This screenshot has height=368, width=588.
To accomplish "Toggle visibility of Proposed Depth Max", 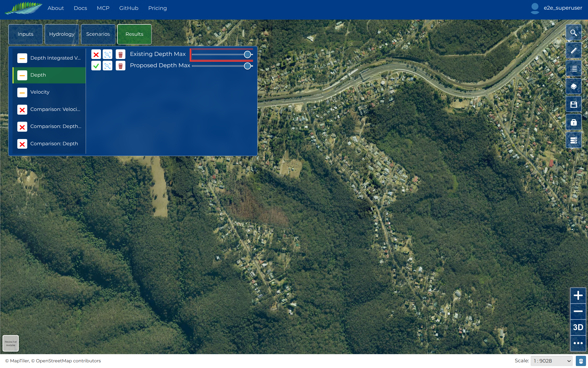I will [x=96, y=66].
